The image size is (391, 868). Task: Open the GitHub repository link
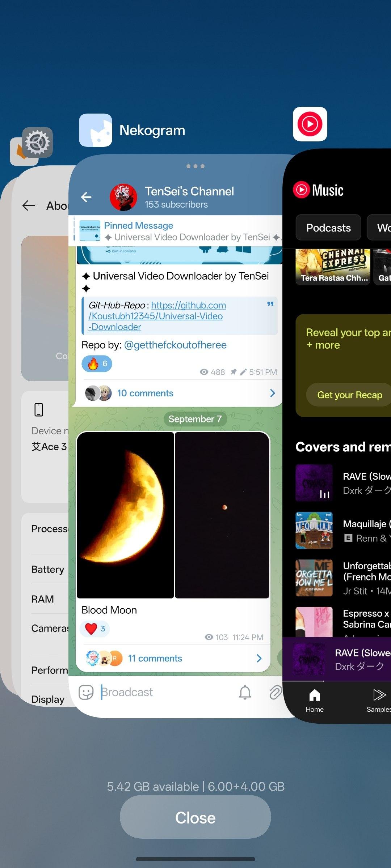point(157,316)
